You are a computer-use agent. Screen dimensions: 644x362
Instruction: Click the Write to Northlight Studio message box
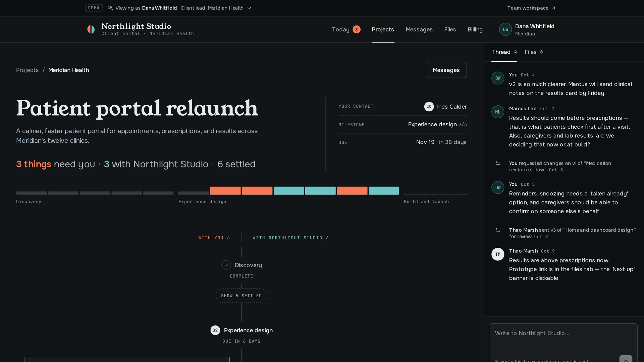click(x=563, y=342)
